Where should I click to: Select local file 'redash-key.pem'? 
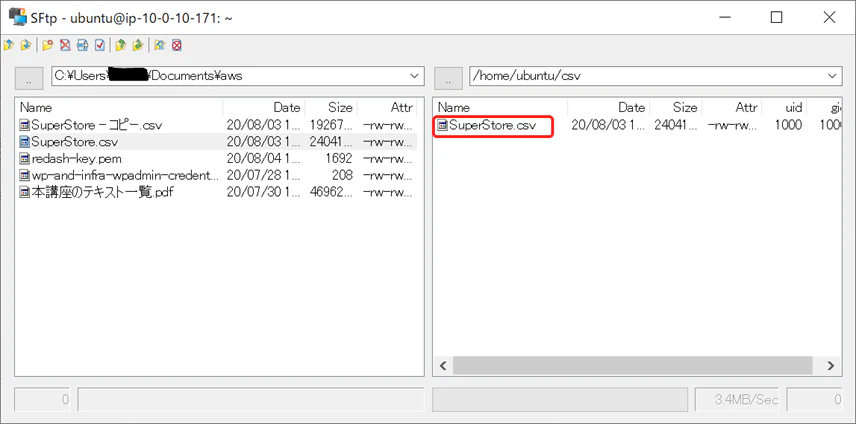coord(70,159)
